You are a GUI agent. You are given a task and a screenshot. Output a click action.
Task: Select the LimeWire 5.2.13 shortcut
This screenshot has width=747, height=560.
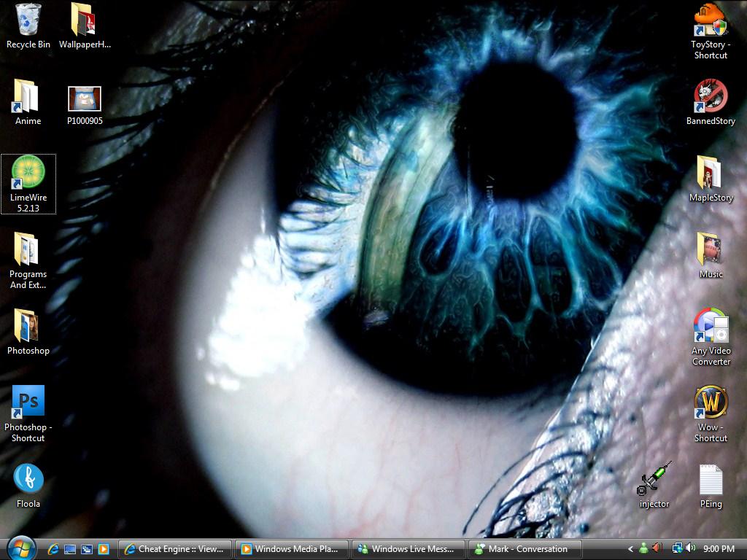pyautogui.click(x=28, y=172)
